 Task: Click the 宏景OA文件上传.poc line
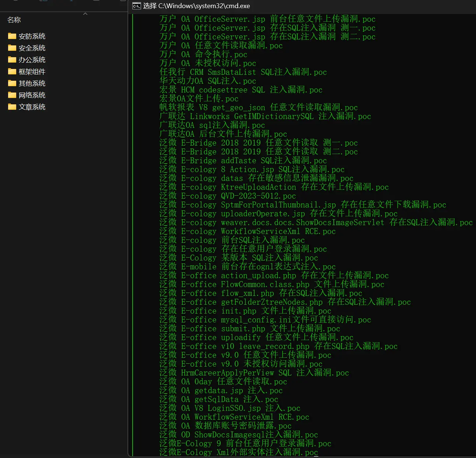tap(199, 99)
